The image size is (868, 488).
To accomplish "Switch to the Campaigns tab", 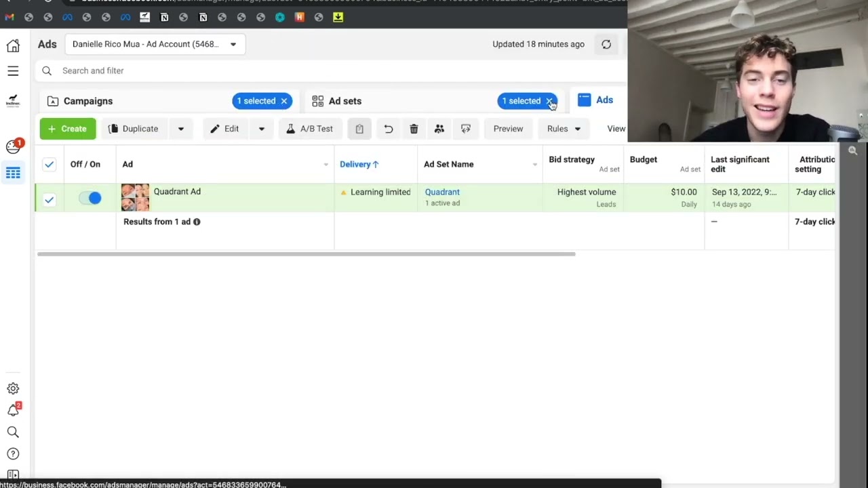I will click(88, 101).
